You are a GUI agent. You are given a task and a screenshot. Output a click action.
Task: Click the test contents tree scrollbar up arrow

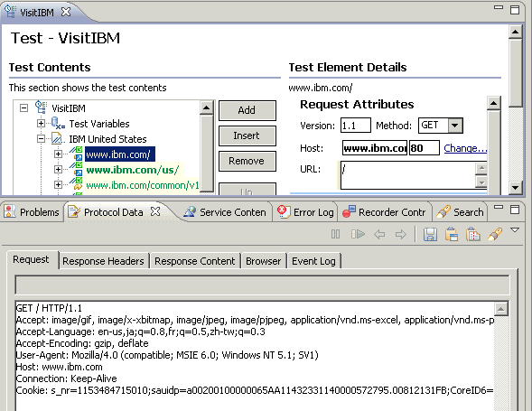coord(206,108)
